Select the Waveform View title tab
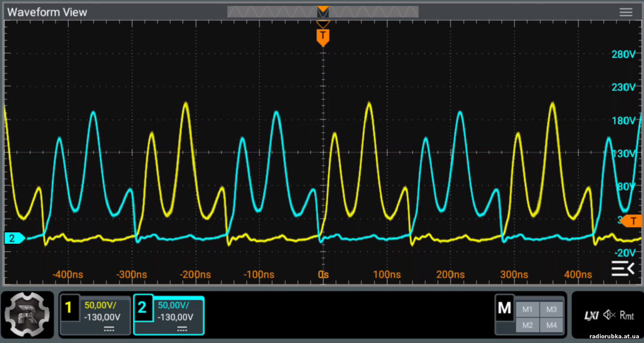644x343 pixels. [47, 12]
